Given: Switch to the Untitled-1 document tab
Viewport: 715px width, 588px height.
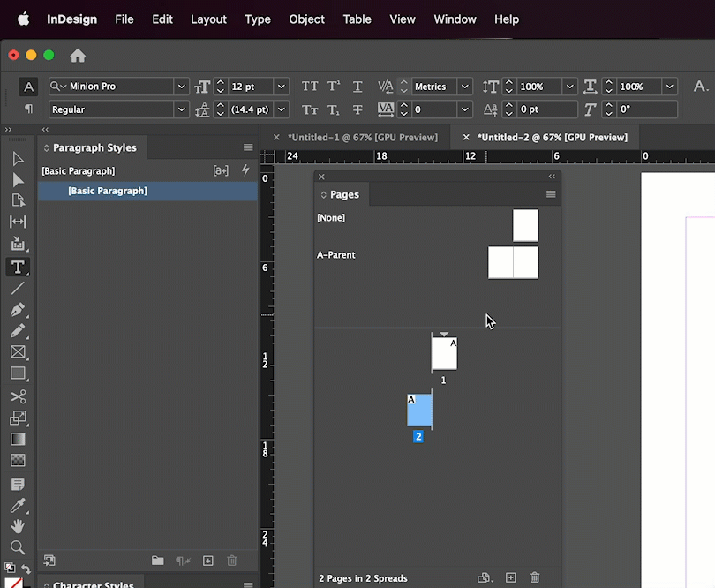Looking at the screenshot, I should coord(363,138).
